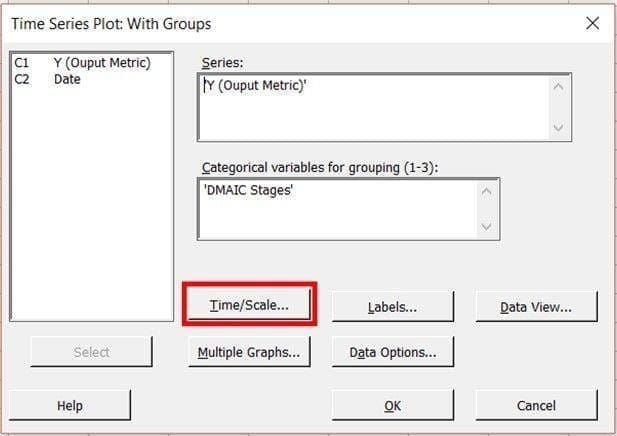Click the greyed-out Select button

click(x=91, y=352)
